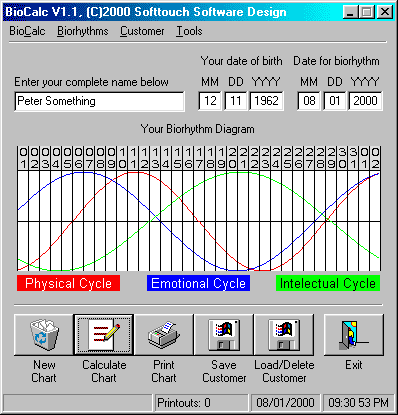Click the 09:30 53 PM clock in status bar
Viewport: 398px width, 415px height.
tap(358, 403)
